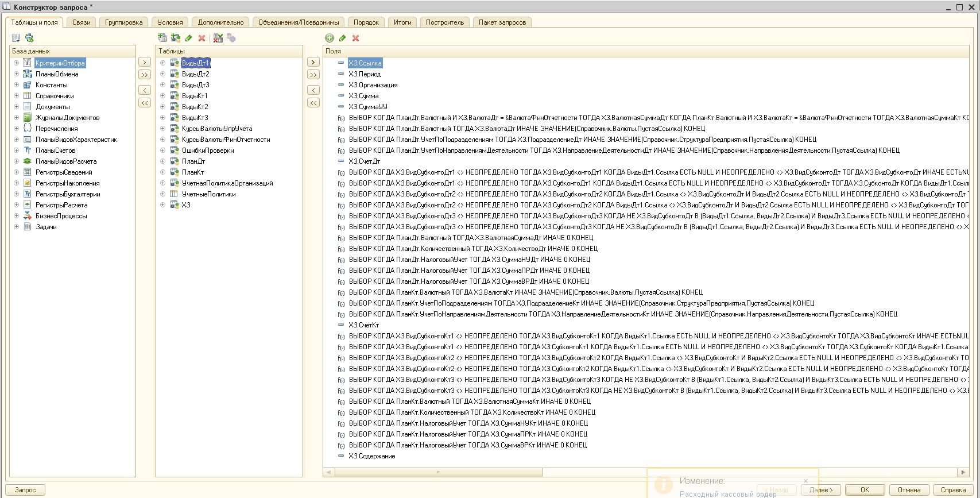Switch to the Группировка tab
980x498 pixels.
point(124,22)
